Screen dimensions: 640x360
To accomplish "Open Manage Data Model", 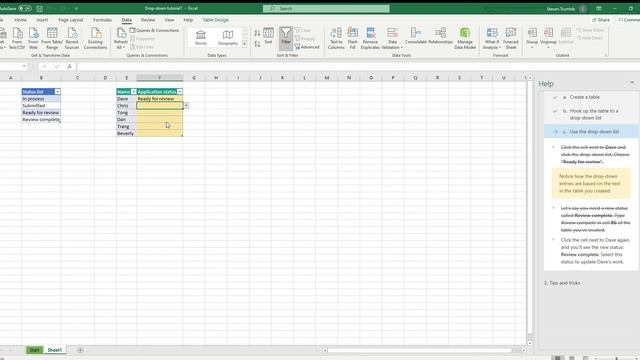I will click(x=465, y=38).
